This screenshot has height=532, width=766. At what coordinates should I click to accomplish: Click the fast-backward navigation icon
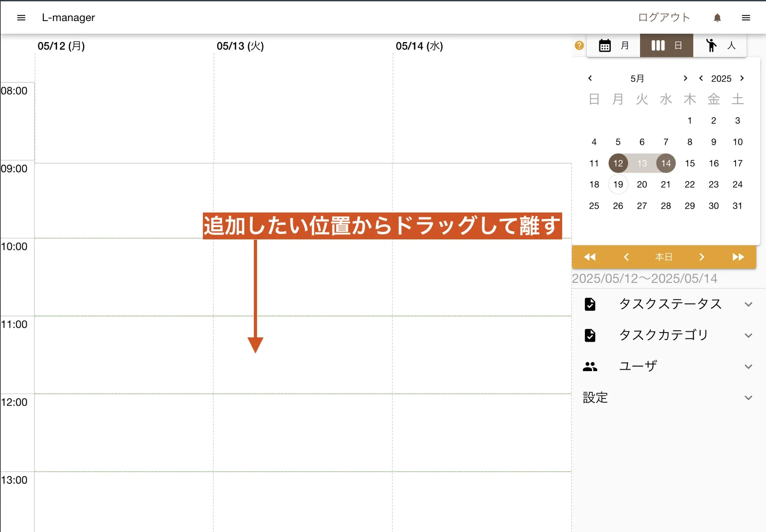point(590,257)
